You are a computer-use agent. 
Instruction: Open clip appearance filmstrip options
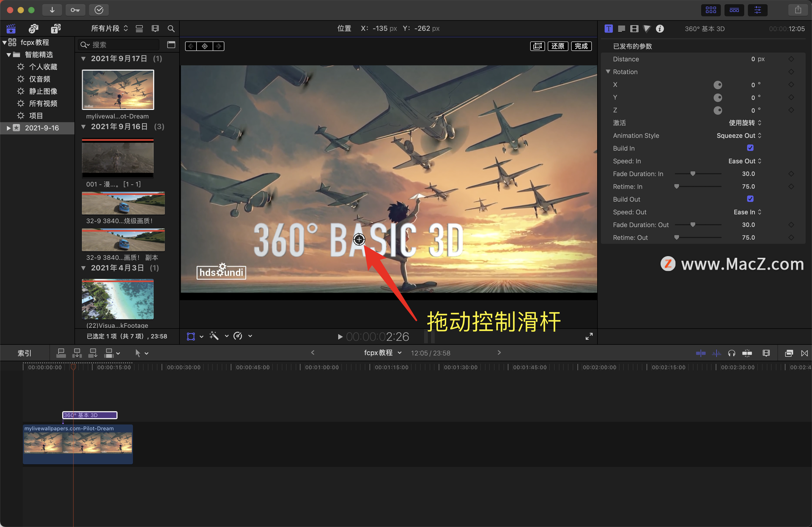click(x=155, y=28)
